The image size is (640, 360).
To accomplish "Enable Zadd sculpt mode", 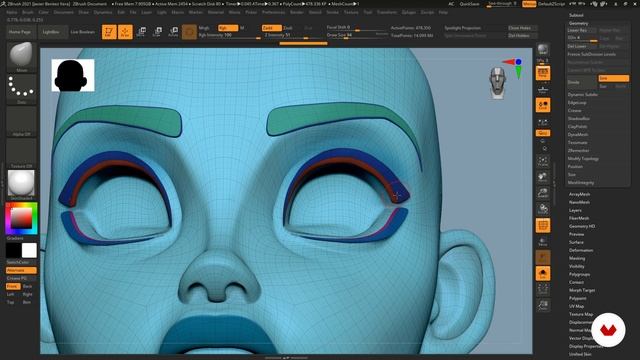I will point(271,28).
